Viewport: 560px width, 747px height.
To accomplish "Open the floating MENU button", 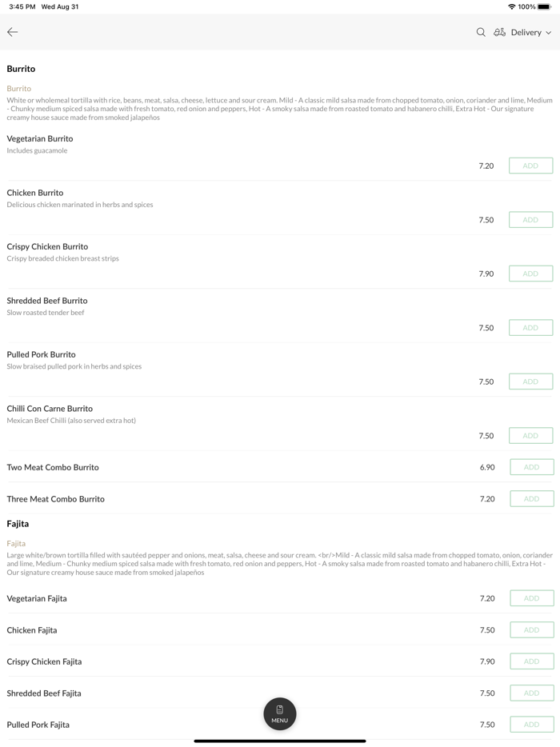I will [x=280, y=713].
